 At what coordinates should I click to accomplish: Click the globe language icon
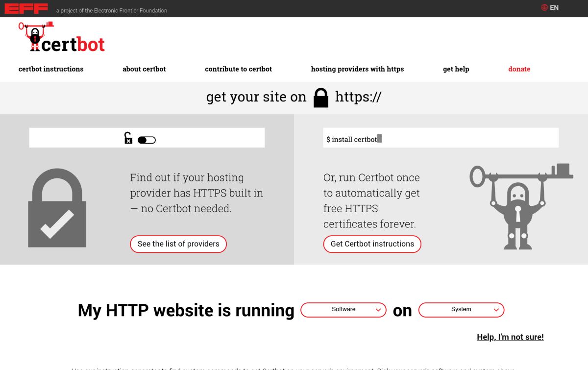544,7
